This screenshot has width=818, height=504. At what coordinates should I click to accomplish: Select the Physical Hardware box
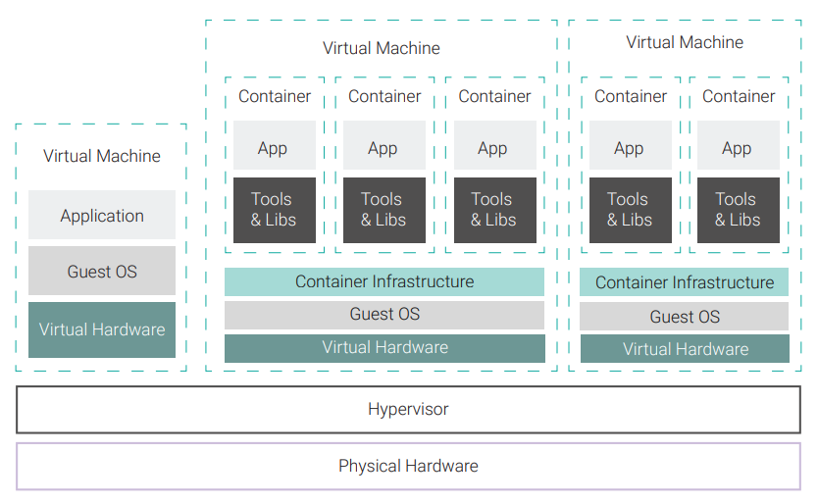coord(408,466)
